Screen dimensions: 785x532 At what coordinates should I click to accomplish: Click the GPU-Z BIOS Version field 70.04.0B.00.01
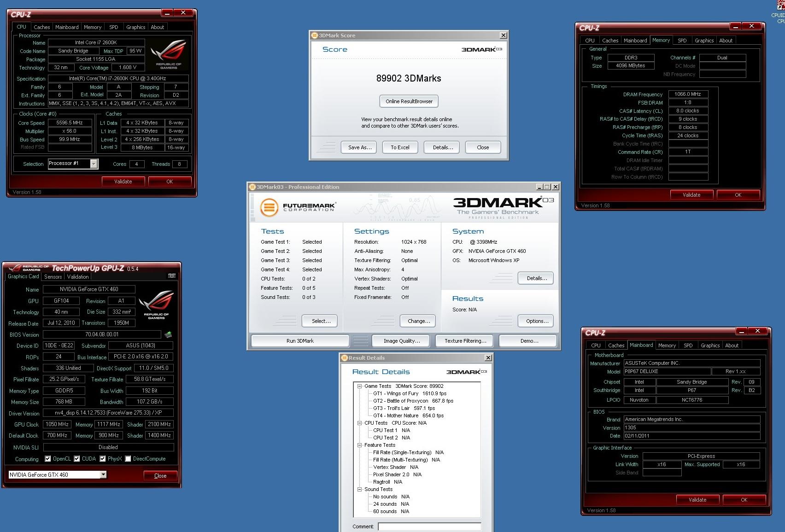click(102, 334)
